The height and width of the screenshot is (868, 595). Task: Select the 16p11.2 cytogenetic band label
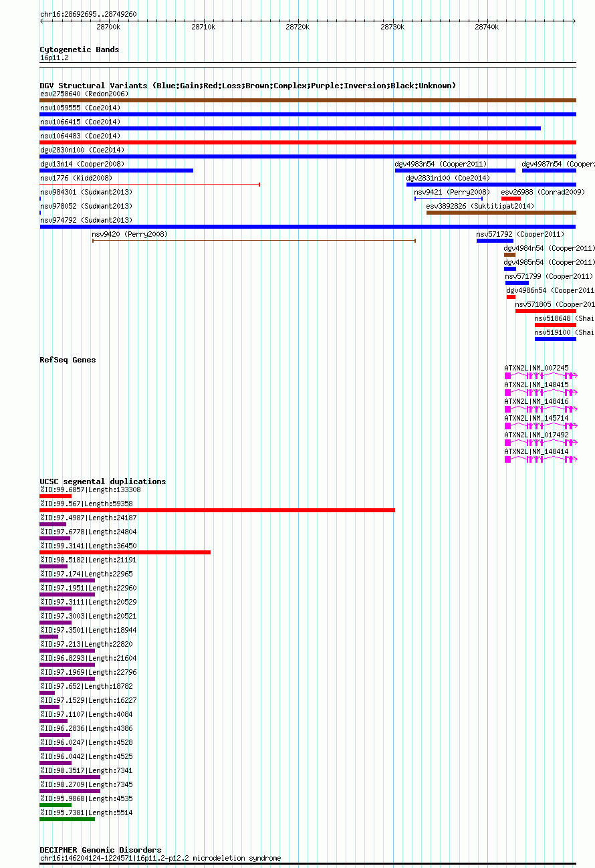(x=54, y=58)
